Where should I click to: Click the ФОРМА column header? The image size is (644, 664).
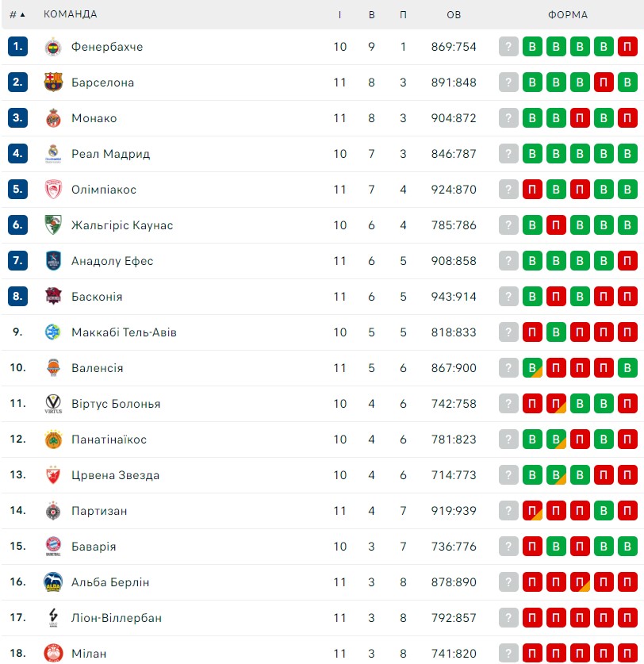tap(568, 14)
